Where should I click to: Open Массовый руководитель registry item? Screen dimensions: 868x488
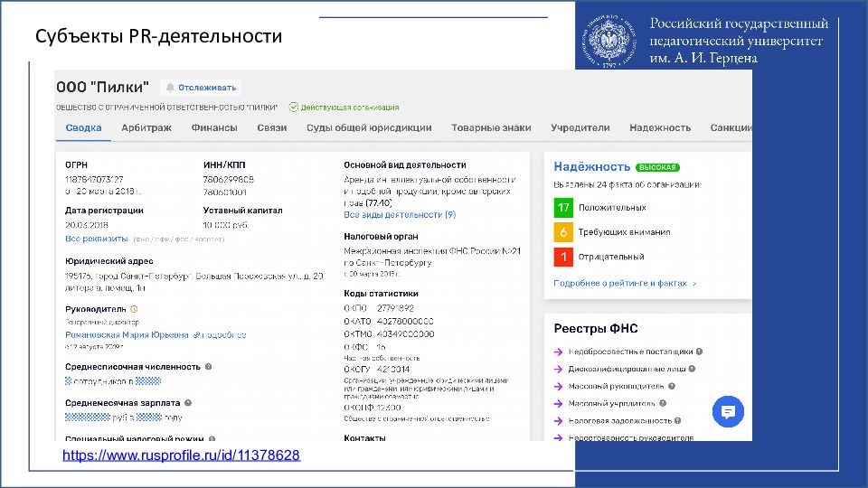click(x=616, y=386)
